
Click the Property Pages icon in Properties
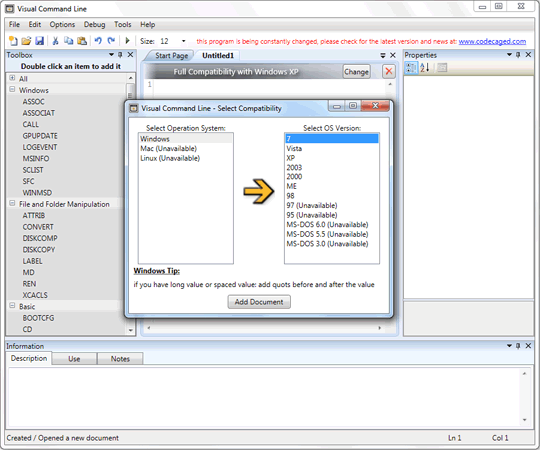click(442, 67)
